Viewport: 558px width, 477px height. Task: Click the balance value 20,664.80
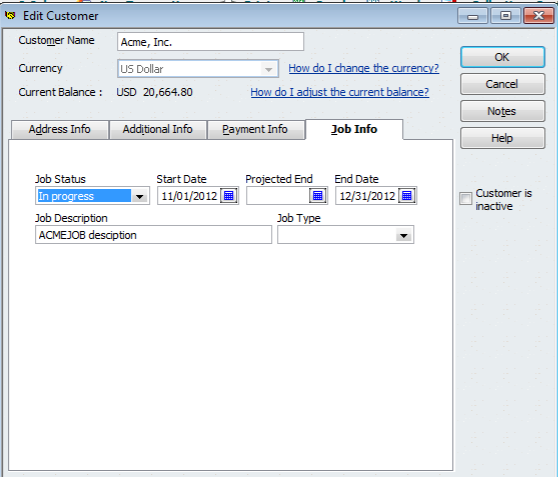(168, 92)
